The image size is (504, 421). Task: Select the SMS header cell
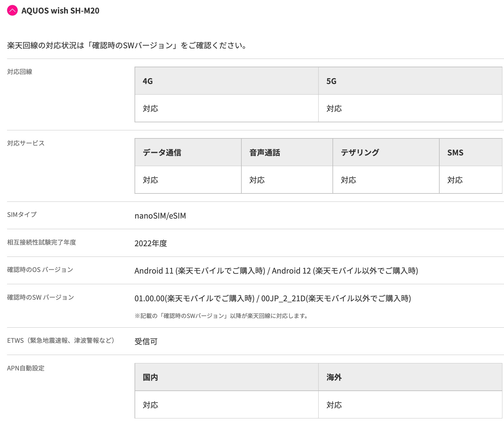pos(471,153)
